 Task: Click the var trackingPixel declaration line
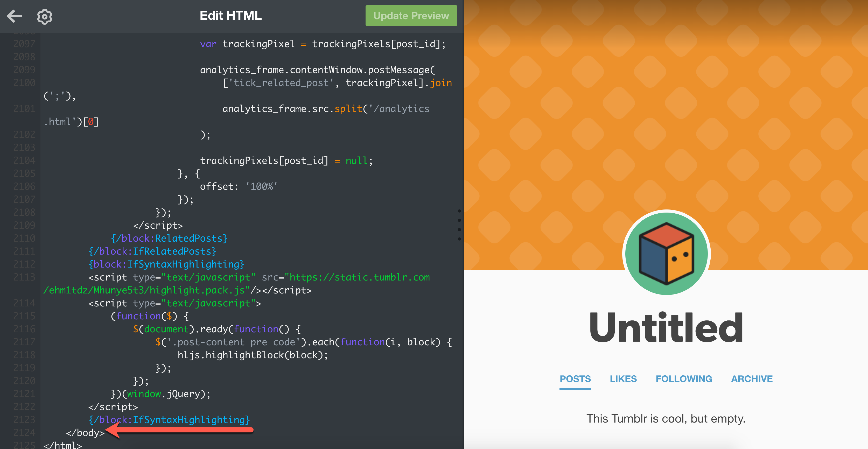tap(323, 44)
